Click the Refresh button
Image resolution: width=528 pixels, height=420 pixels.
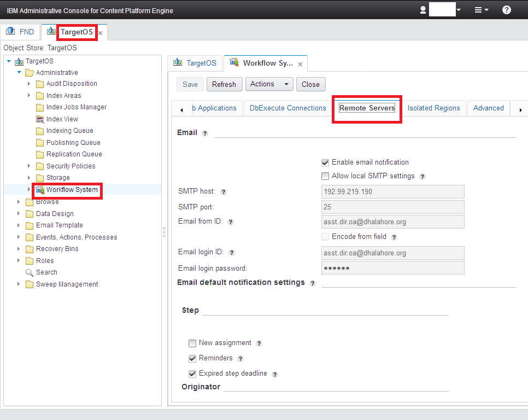pos(224,84)
